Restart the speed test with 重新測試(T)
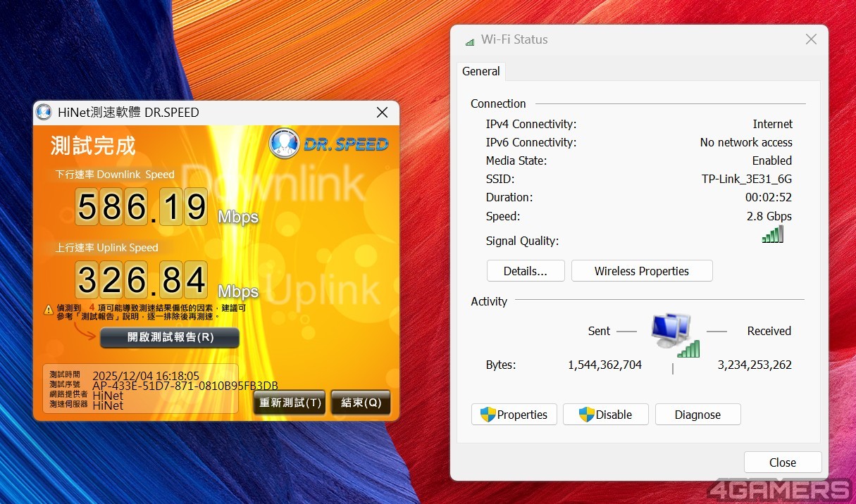The width and height of the screenshot is (856, 504). [290, 403]
